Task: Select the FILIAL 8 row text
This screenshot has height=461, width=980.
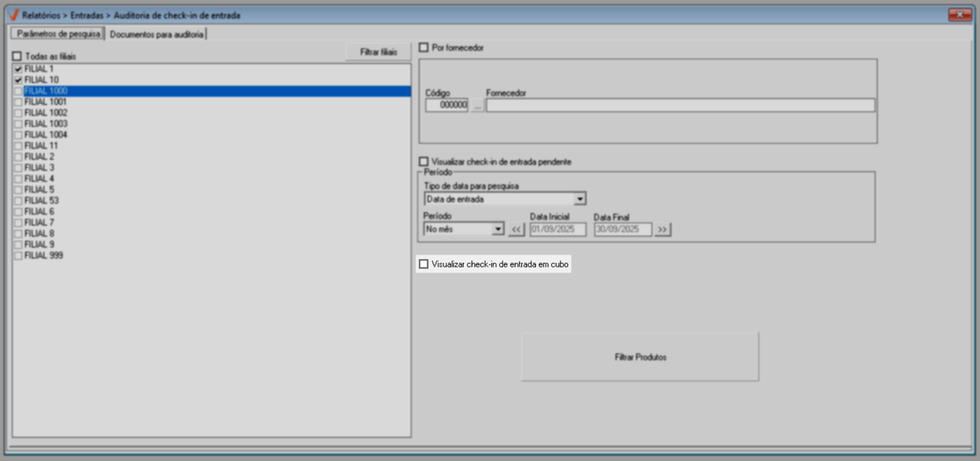Action: tap(39, 233)
